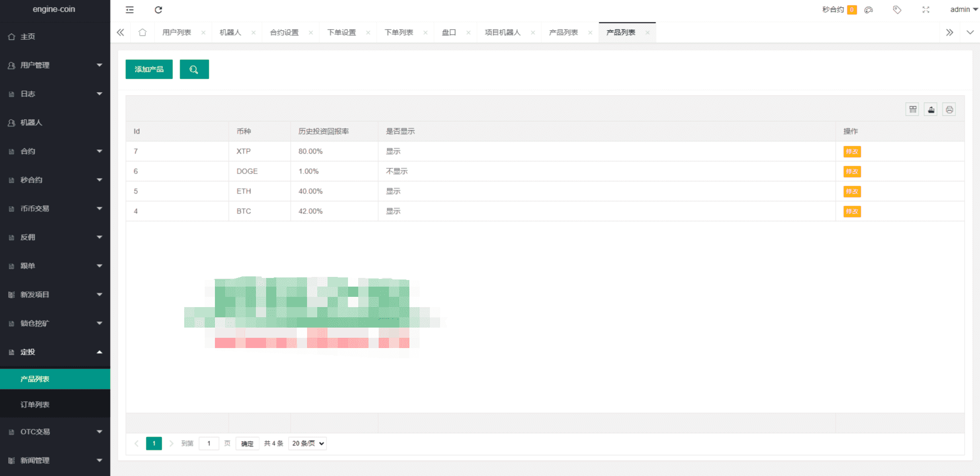Click the search magnifier button

(194, 70)
